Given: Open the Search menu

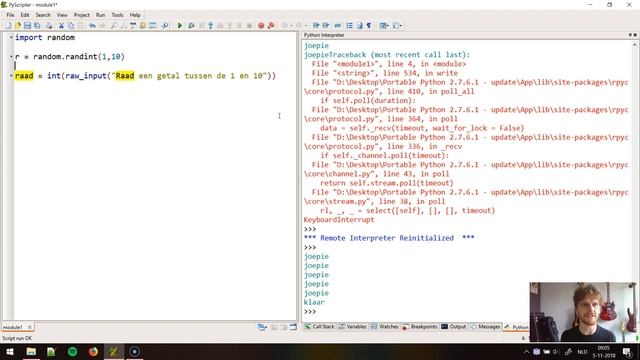Looking at the screenshot, I should point(43,15).
